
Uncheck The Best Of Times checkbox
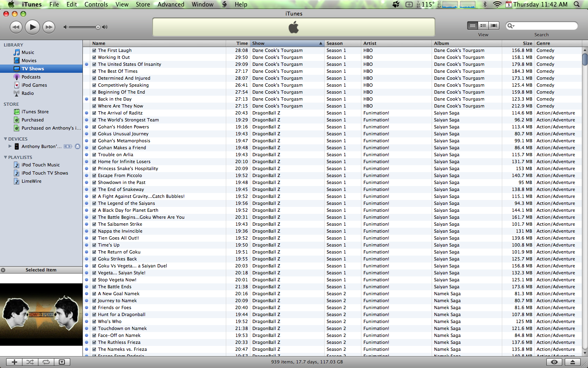(x=94, y=72)
